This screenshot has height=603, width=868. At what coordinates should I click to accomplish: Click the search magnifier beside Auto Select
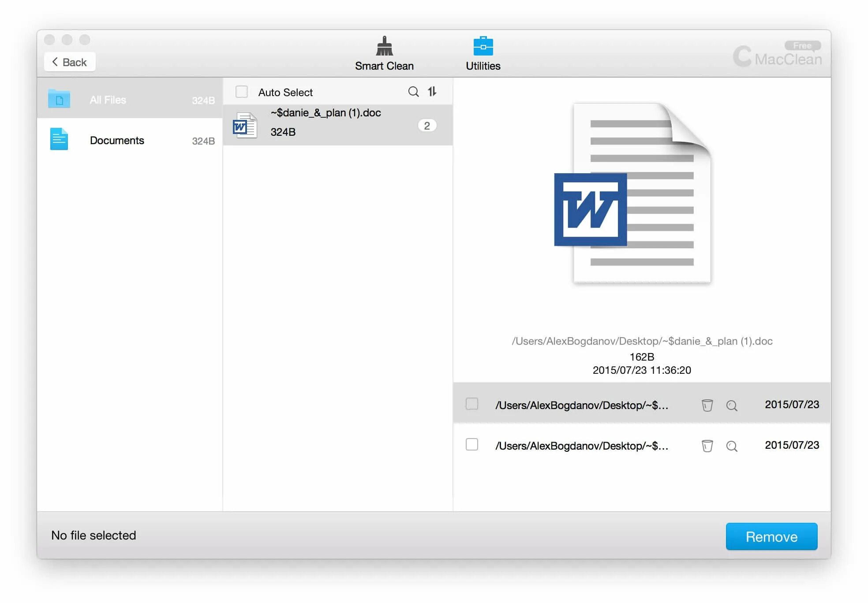413,92
